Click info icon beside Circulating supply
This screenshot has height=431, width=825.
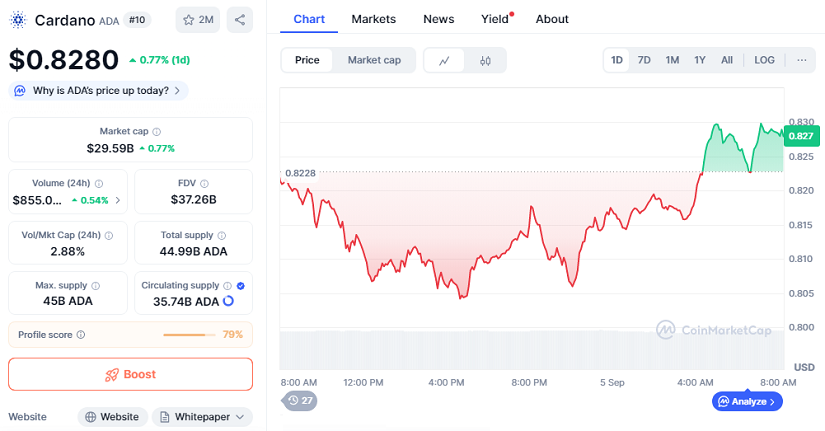pos(227,286)
